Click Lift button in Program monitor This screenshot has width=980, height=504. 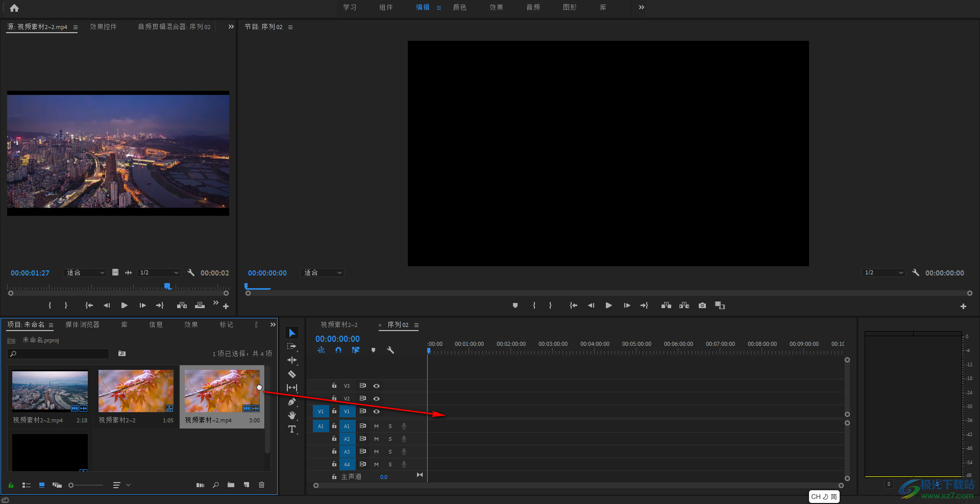(666, 306)
